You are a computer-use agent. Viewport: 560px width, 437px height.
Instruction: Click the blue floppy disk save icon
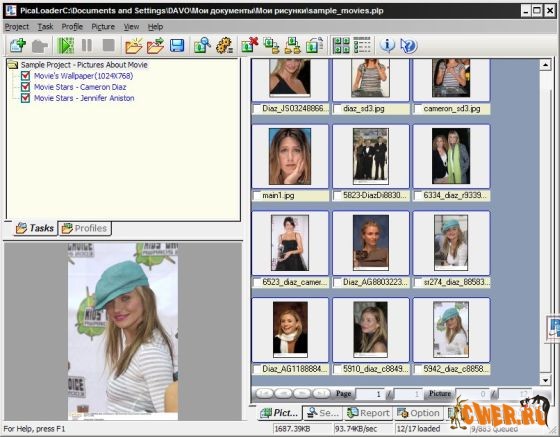(177, 46)
